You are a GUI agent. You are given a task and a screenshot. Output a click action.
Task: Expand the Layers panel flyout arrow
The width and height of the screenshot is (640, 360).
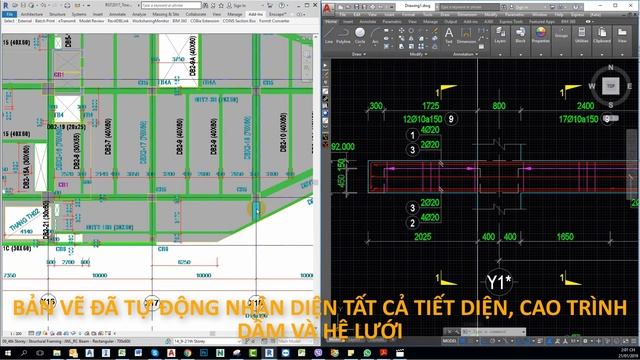pos(500,54)
